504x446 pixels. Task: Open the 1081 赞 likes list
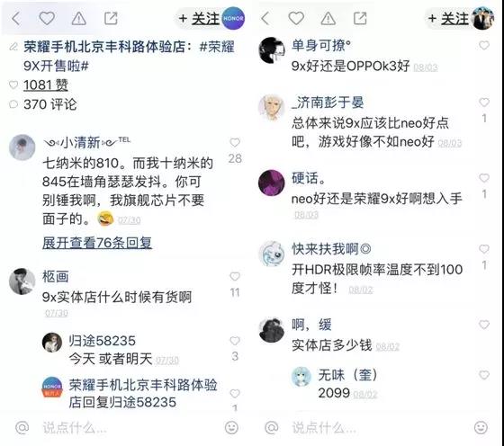click(46, 85)
